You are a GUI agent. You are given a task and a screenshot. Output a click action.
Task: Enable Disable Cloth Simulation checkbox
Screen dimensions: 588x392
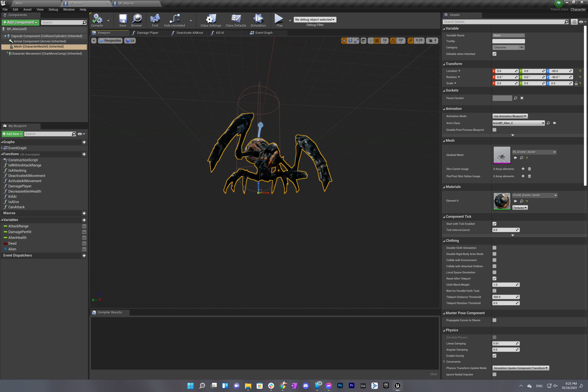tap(494, 248)
